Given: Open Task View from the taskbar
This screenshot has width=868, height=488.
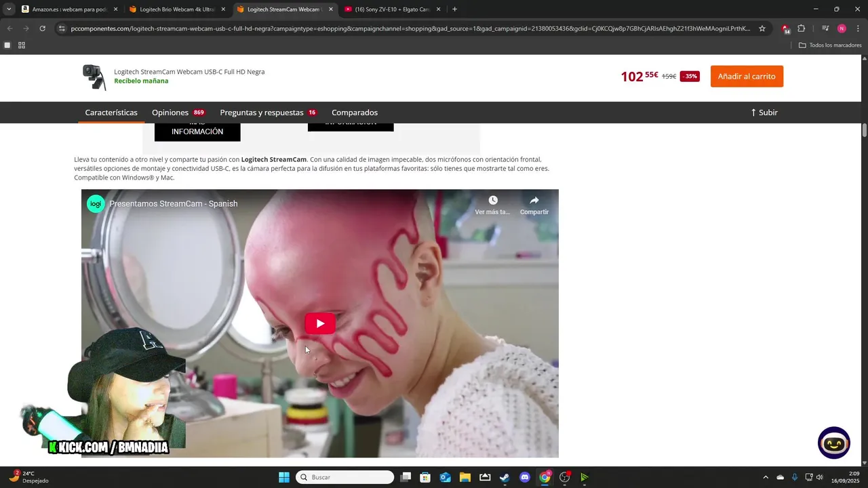Looking at the screenshot, I should [x=406, y=477].
